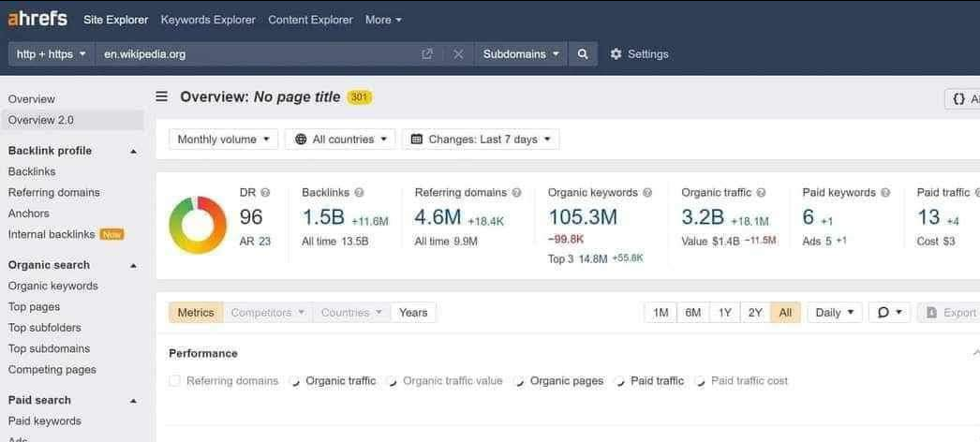
Task: Click the DR help question icon
Action: tap(265, 193)
